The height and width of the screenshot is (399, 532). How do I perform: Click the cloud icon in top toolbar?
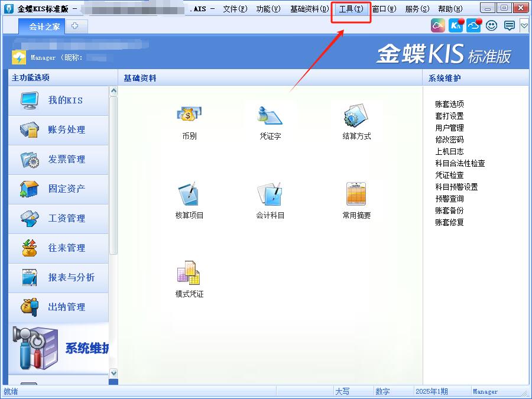pyautogui.click(x=473, y=25)
